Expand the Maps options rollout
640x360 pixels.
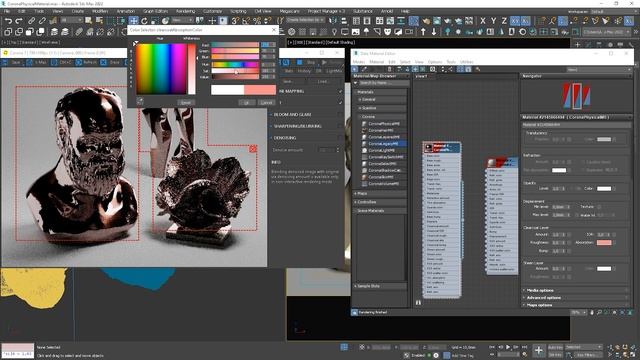coord(576,305)
